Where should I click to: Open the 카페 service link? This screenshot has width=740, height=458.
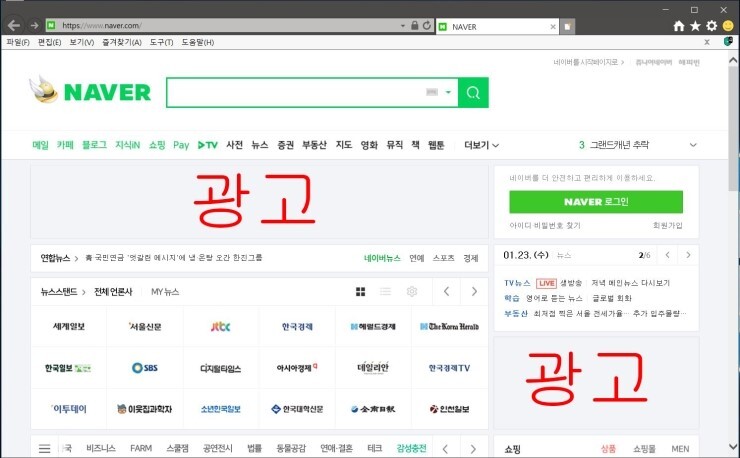(65, 145)
